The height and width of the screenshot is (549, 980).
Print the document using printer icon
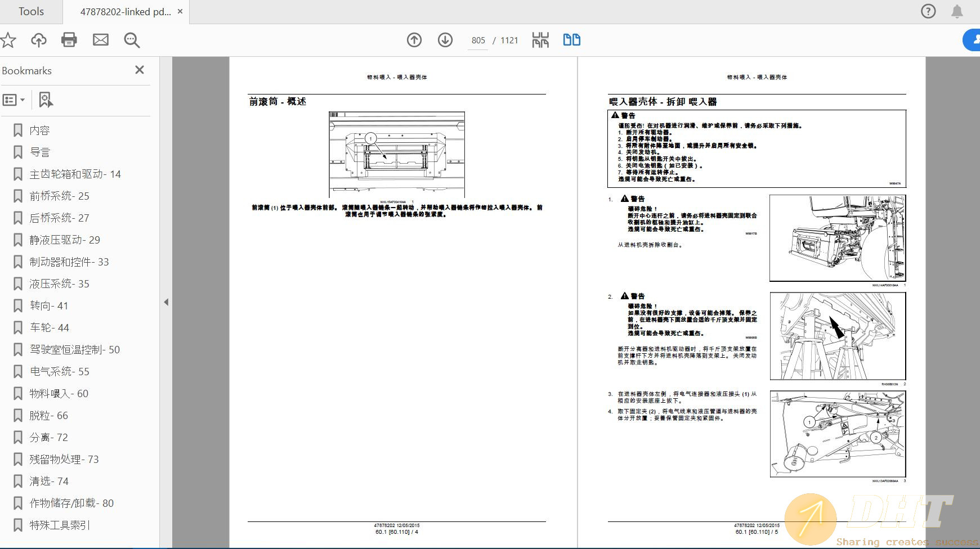point(69,40)
